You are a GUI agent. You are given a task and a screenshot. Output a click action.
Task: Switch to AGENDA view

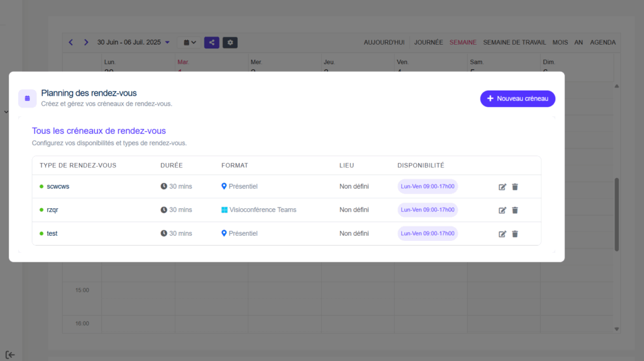[602, 42]
